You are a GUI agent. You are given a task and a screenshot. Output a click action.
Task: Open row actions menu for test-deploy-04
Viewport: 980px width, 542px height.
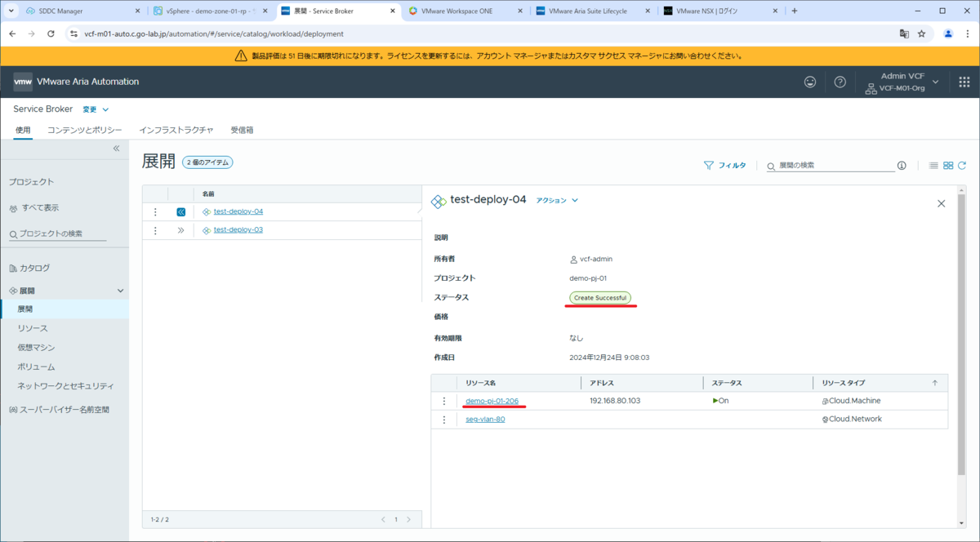155,212
